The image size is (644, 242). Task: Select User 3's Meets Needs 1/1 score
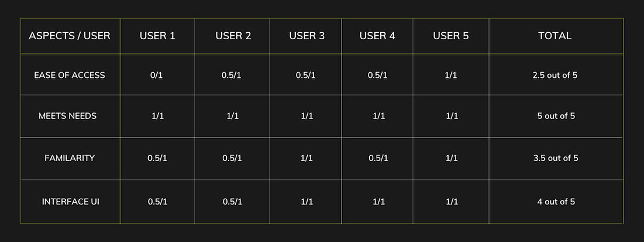click(307, 116)
